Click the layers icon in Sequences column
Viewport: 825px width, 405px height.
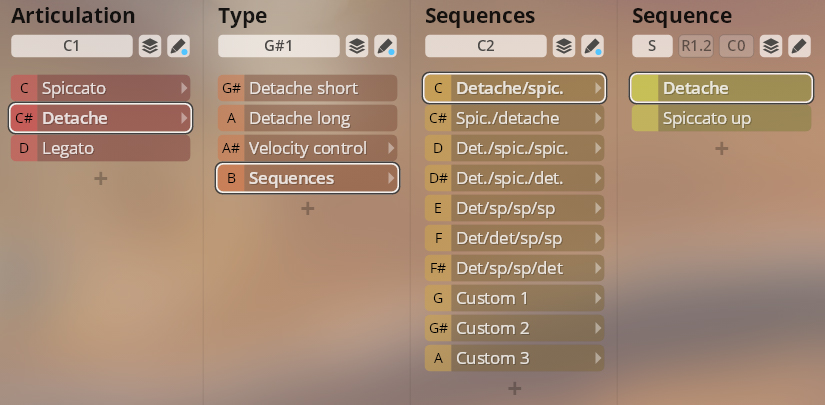coord(564,46)
